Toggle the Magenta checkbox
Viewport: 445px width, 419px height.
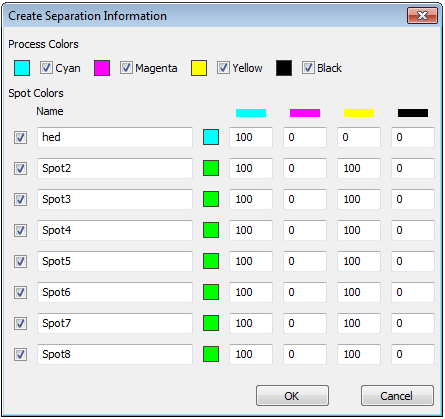126,68
